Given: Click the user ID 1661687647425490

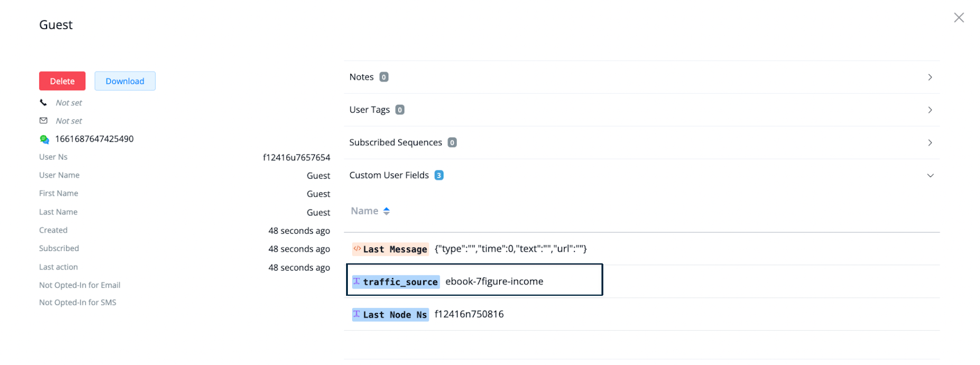Looking at the screenshot, I should coord(94,139).
